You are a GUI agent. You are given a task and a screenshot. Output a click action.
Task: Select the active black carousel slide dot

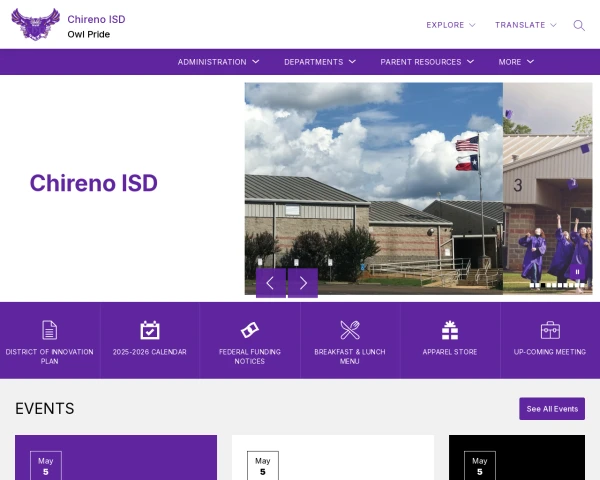[x=543, y=285]
